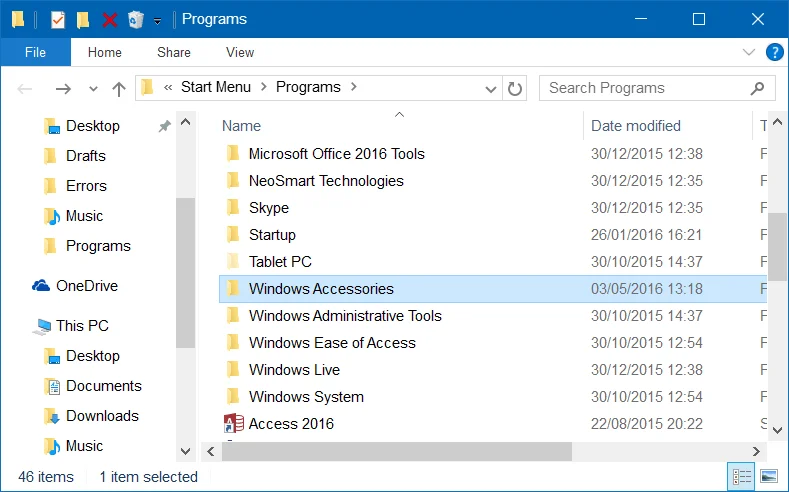Refresh the Programs folder view
This screenshot has height=492, width=789.
[x=515, y=89]
